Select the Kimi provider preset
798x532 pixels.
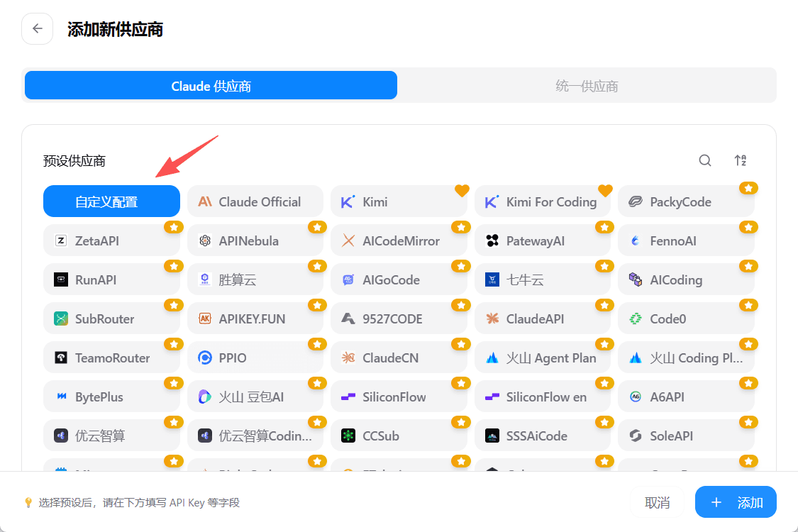[399, 201]
